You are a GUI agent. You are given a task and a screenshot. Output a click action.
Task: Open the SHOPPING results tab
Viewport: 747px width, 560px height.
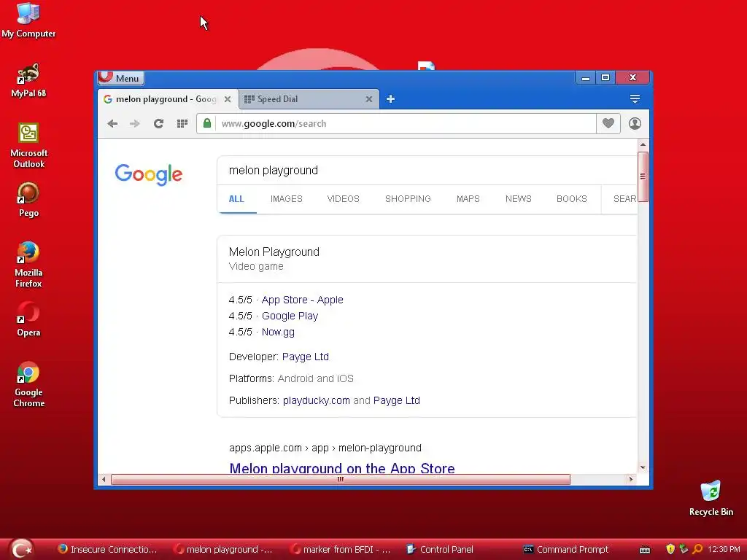coord(408,199)
